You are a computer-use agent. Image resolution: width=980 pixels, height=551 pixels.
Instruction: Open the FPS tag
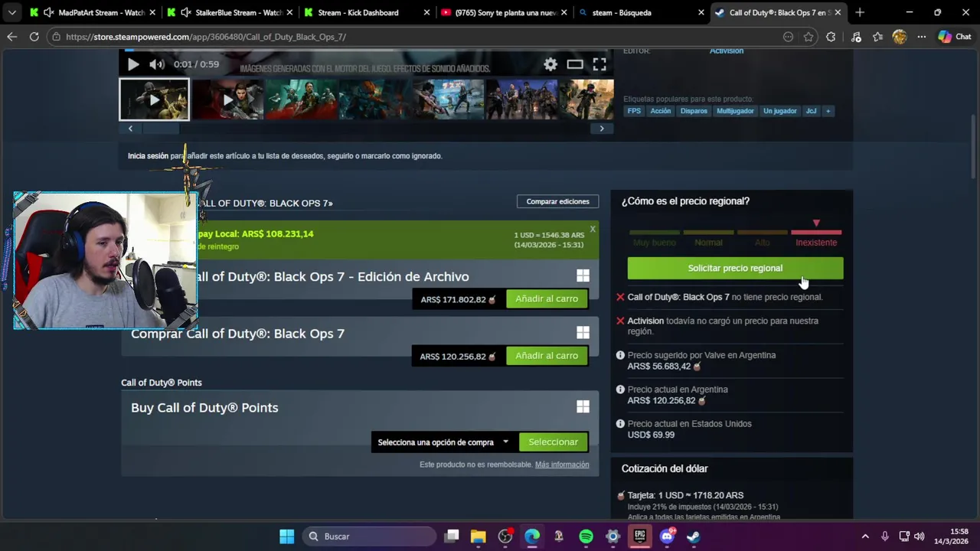pos(634,111)
